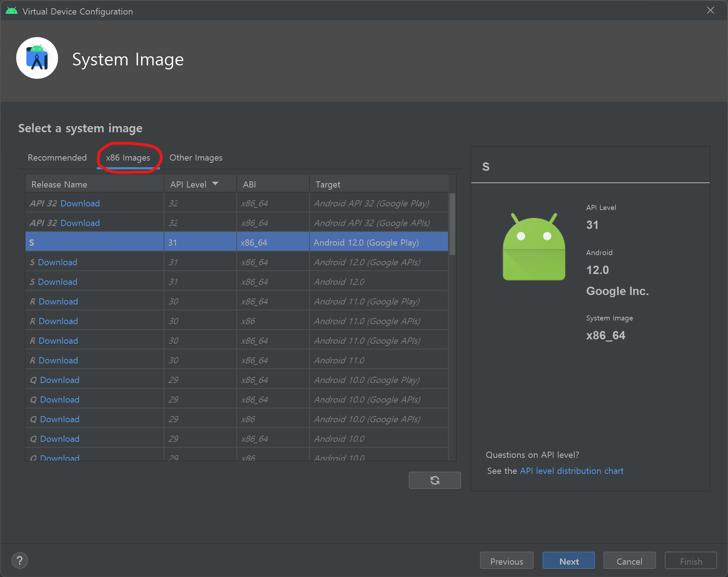Click the green Android robot image
728x577 pixels.
(x=533, y=247)
